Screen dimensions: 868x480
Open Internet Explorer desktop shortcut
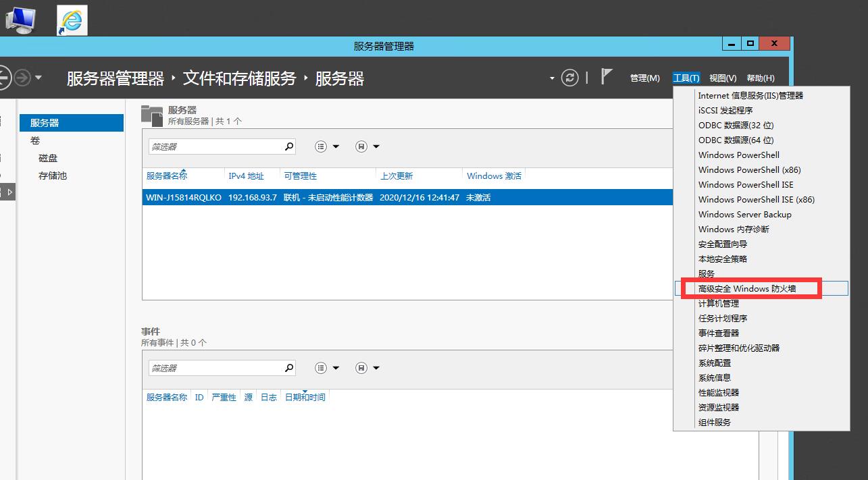click(72, 20)
